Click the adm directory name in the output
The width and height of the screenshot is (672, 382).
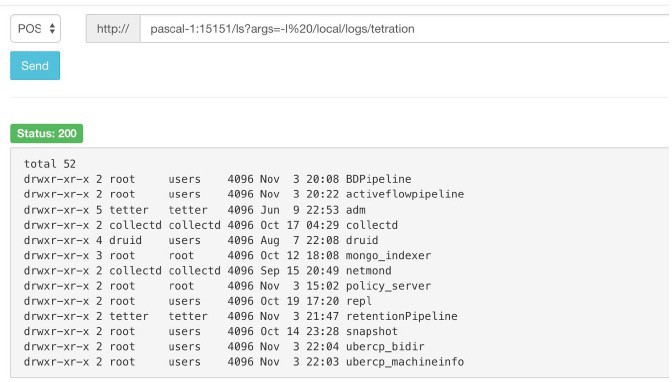click(x=356, y=210)
